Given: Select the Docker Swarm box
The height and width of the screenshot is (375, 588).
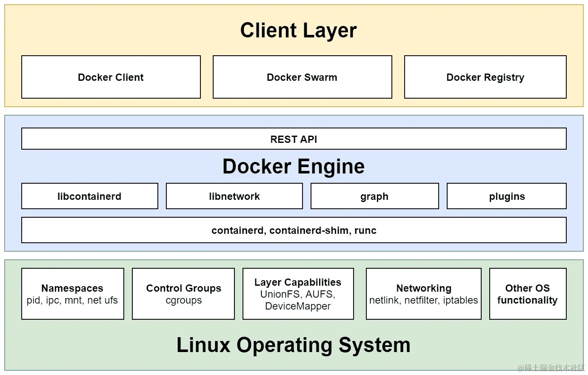Looking at the screenshot, I should [303, 77].
